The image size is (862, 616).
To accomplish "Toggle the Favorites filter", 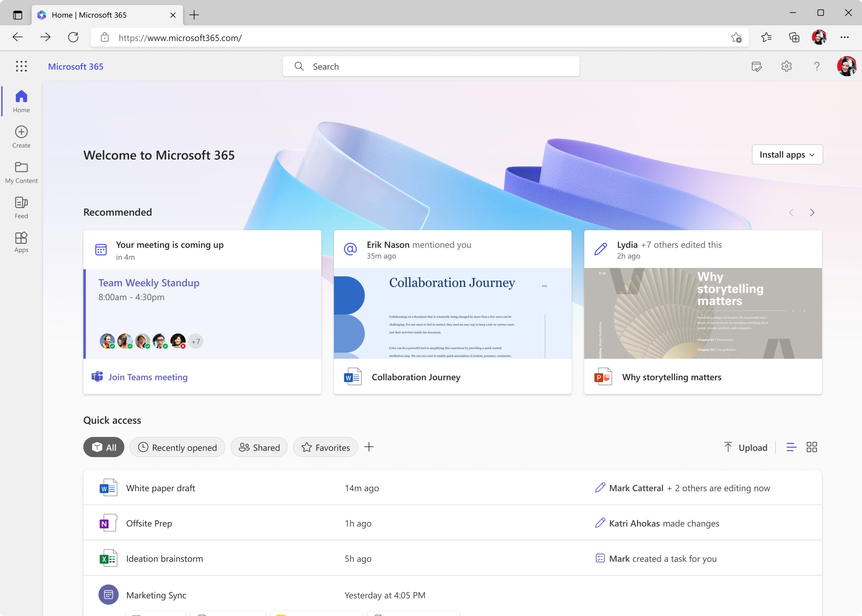I will 325,447.
